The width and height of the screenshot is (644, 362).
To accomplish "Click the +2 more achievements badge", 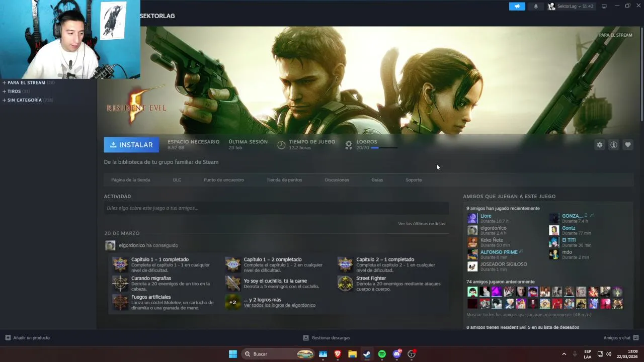I will [x=233, y=302].
